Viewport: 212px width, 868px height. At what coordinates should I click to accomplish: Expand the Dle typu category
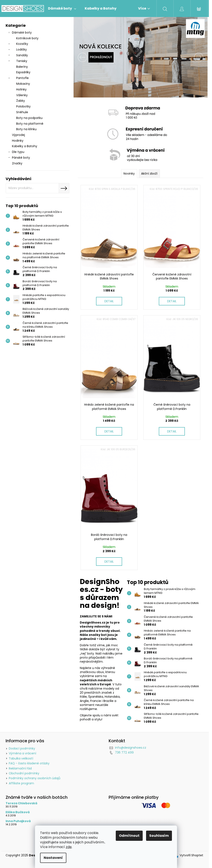9,152
